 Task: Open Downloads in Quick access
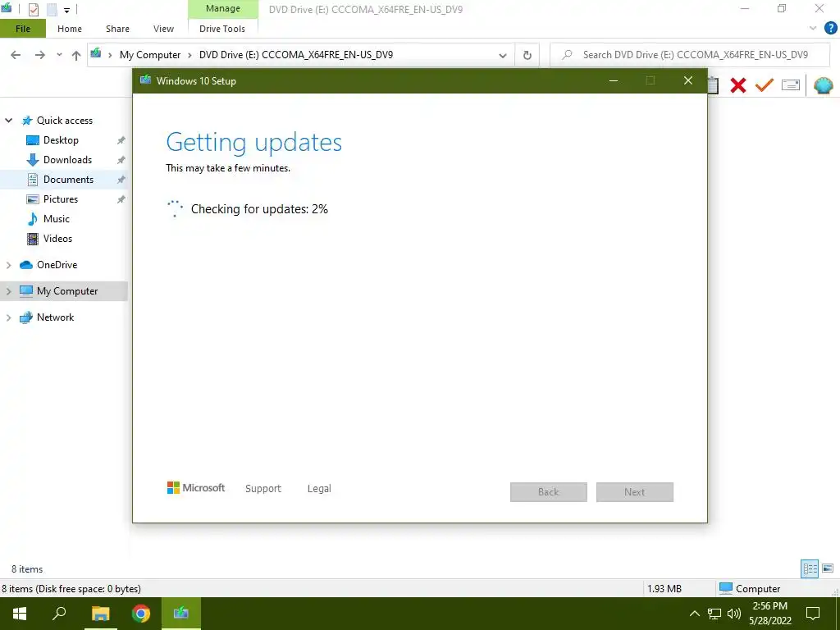pos(67,160)
